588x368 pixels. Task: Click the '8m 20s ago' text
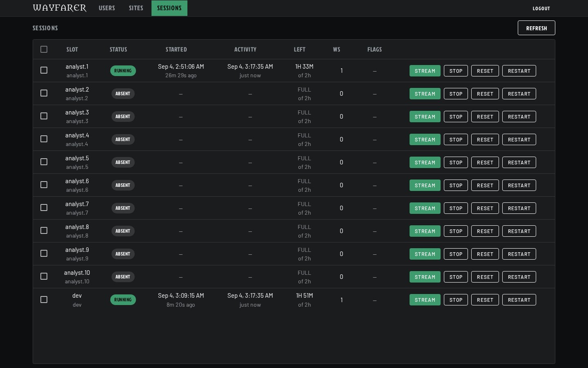(181, 305)
